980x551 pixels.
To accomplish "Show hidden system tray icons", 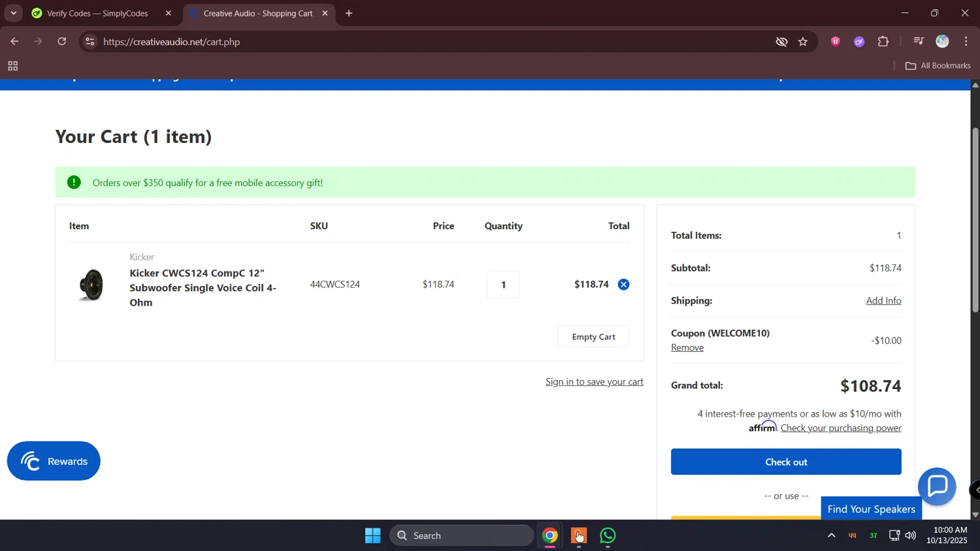I will [x=831, y=536].
